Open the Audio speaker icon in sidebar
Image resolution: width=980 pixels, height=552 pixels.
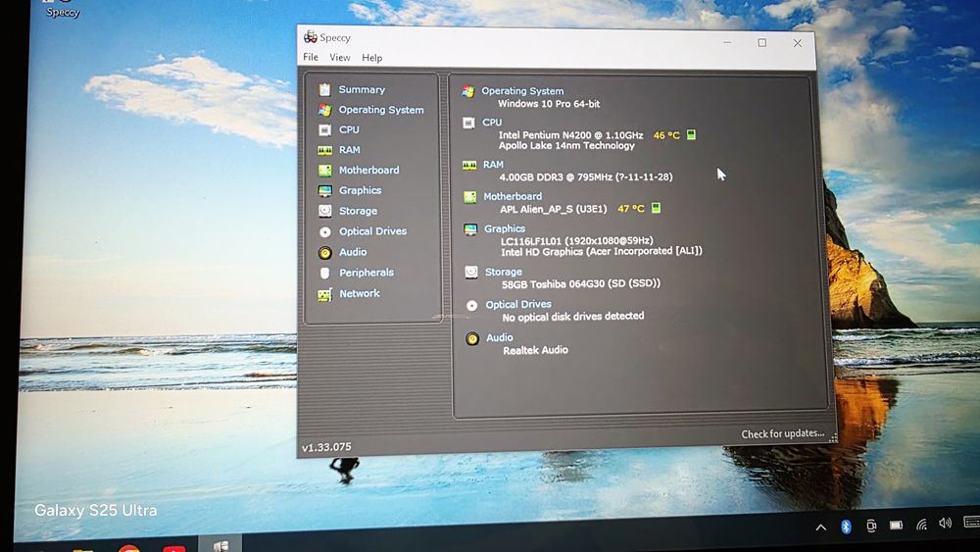324,253
